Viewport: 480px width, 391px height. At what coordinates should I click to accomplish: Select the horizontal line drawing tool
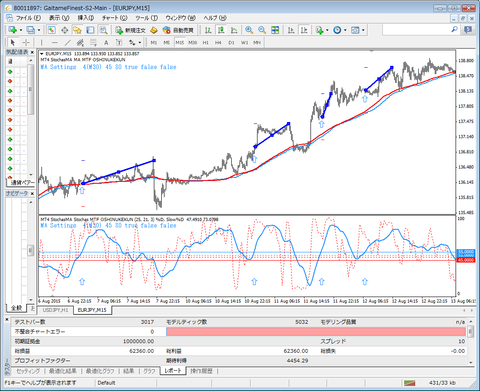point(55,42)
